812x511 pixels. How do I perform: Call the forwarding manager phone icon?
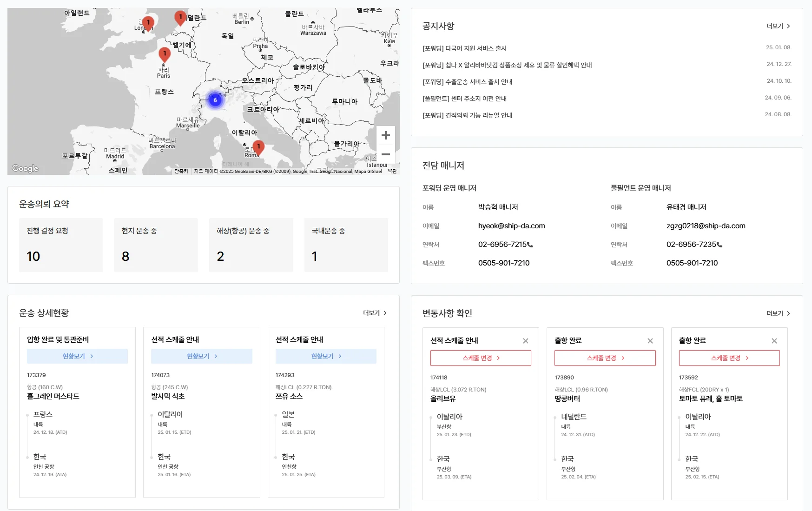(x=530, y=245)
